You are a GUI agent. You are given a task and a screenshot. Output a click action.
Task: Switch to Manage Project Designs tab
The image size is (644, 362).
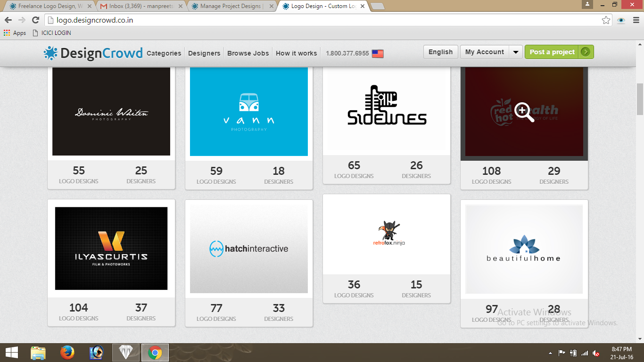click(232, 6)
